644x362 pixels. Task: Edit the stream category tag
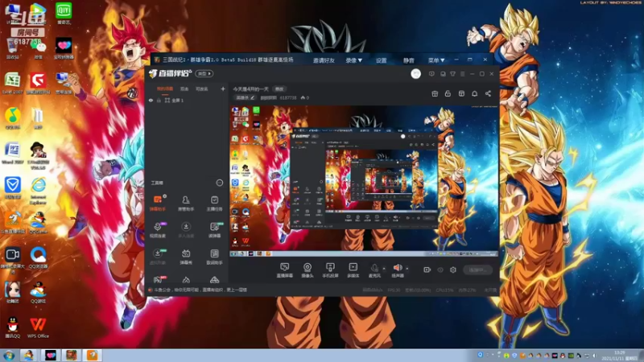[x=245, y=97]
